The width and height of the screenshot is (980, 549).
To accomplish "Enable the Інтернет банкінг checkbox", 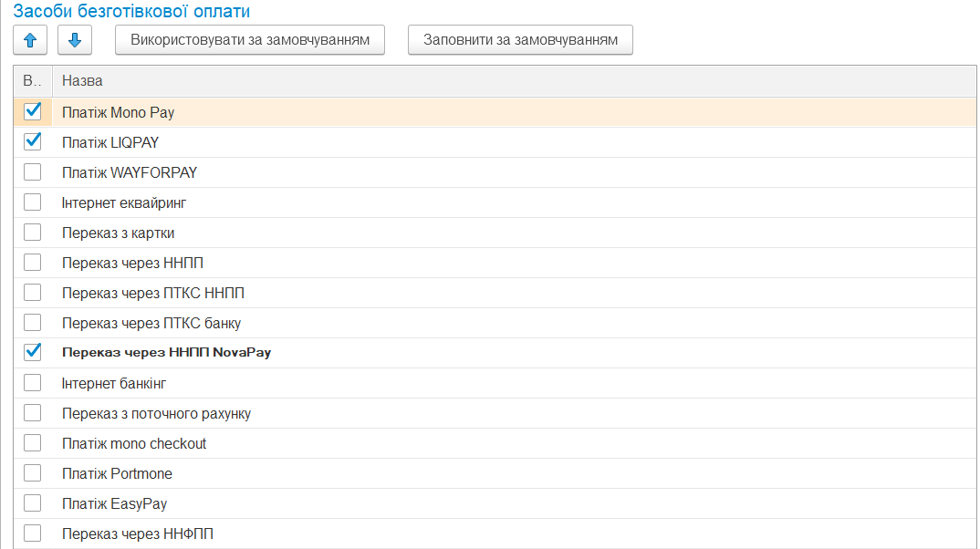I will point(33,382).
